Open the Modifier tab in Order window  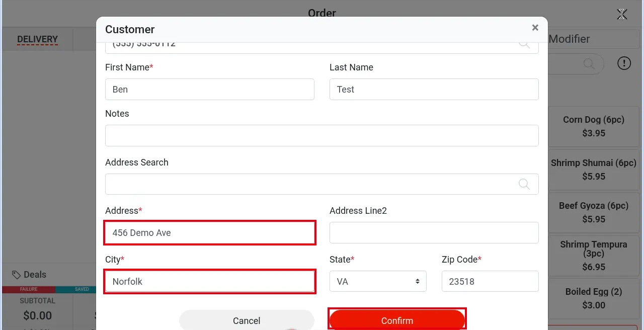[570, 39]
